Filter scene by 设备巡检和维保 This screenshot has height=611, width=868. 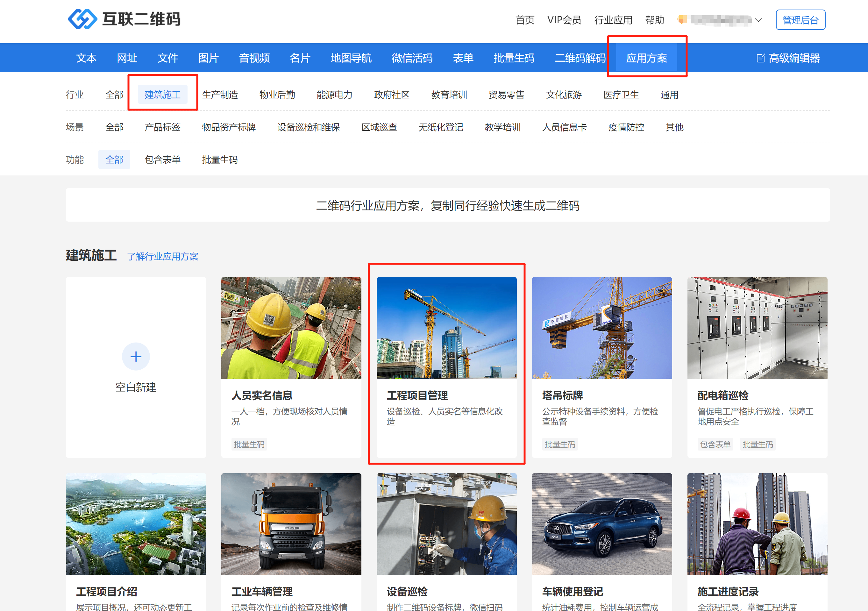pos(308,127)
